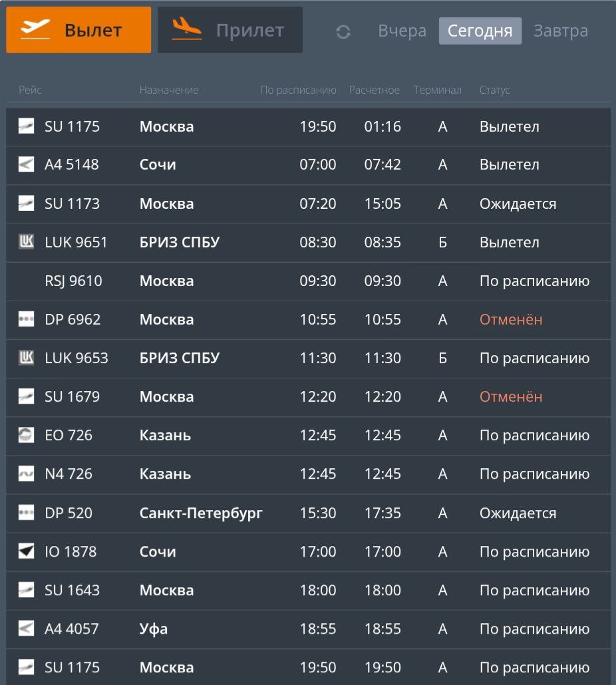
Task: Click the IrAero logo for IO 1878
Action: [26, 551]
